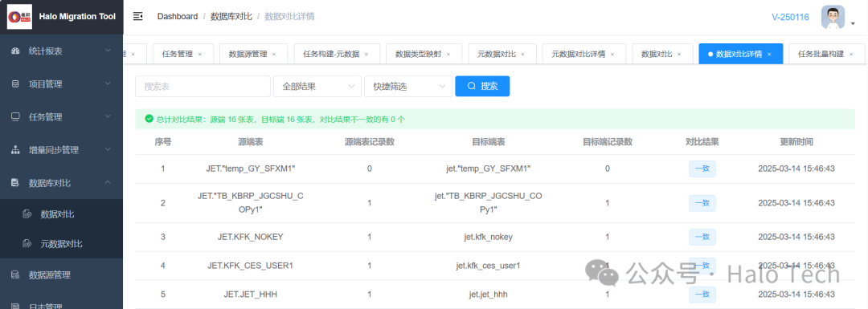Click the 搜索表 input field
The width and height of the screenshot is (868, 309).
click(203, 86)
